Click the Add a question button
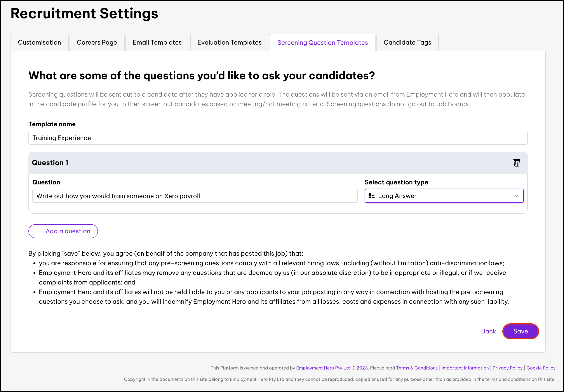564x392 pixels. [63, 231]
